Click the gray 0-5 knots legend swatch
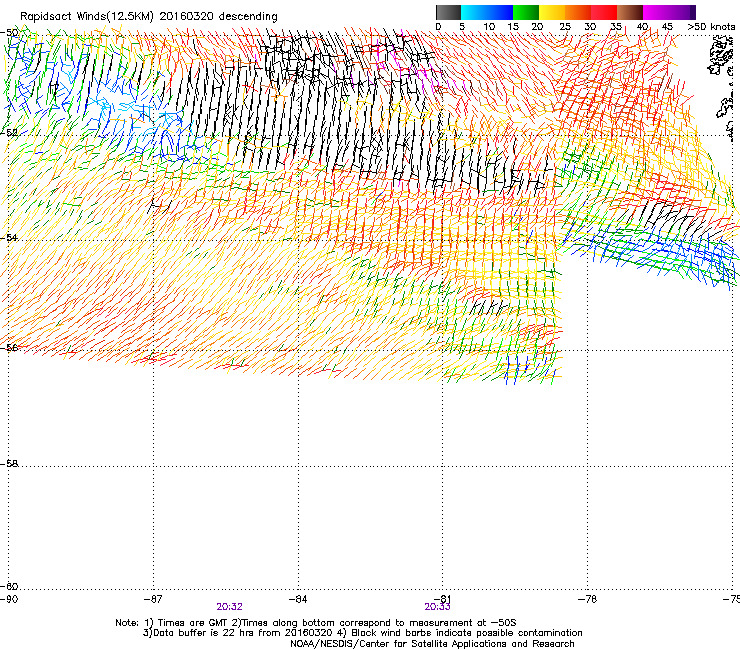This screenshot has height=650, width=740. [448, 12]
